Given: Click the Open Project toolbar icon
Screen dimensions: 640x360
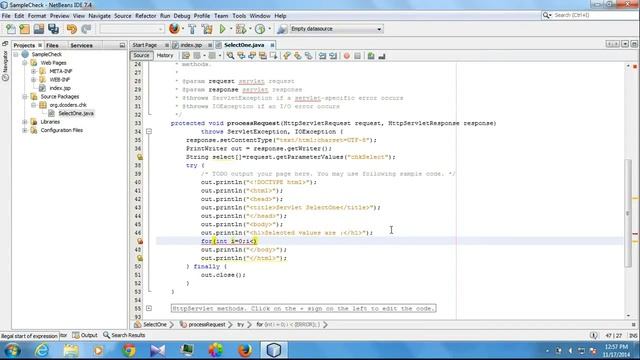Looking at the screenshot, I should (39, 29).
